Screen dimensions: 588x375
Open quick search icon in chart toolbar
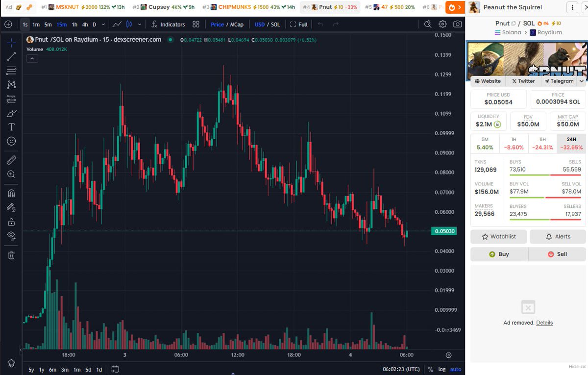428,24
